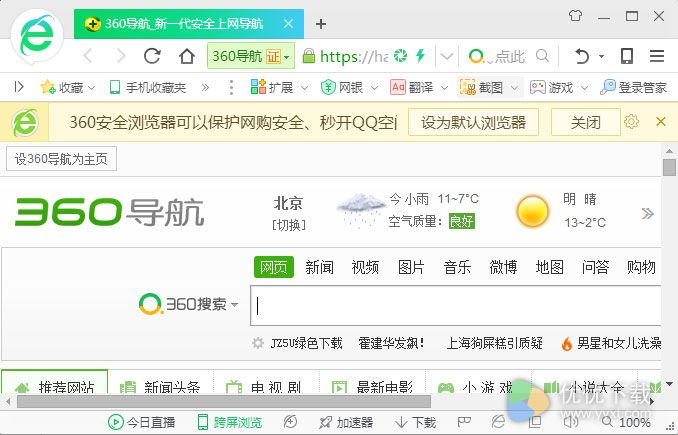Open the 扩展 extensions dropdown

pos(279,88)
